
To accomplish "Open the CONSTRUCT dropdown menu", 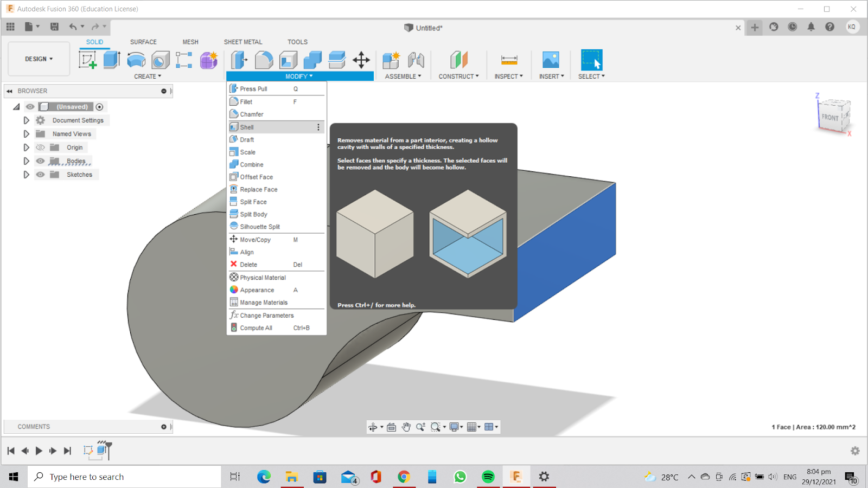I will 459,76.
